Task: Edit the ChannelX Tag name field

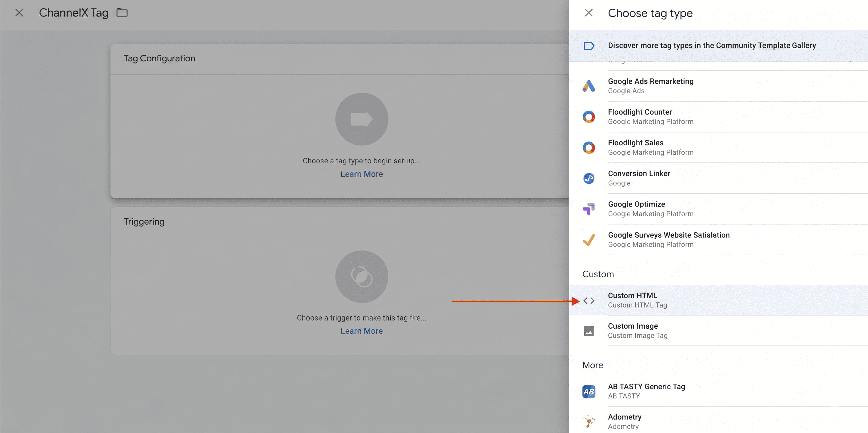Action: pos(74,13)
